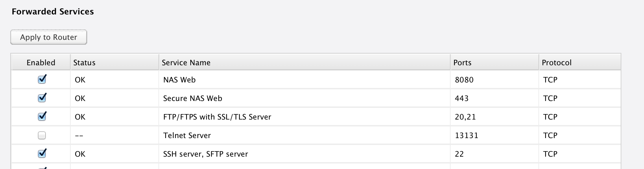Click the OK status of Secure NAS Web
The width and height of the screenshot is (644, 169).
coord(80,98)
